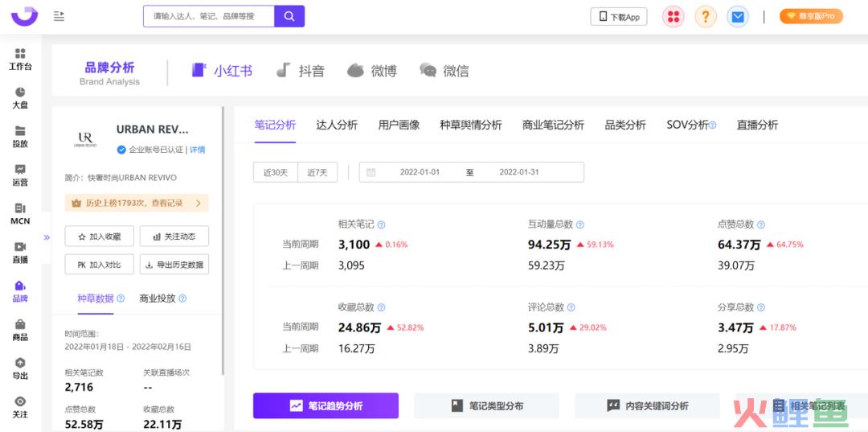Image resolution: width=868 pixels, height=432 pixels.
Task: Open 大盘 in the left sidebar
Action: click(x=20, y=98)
